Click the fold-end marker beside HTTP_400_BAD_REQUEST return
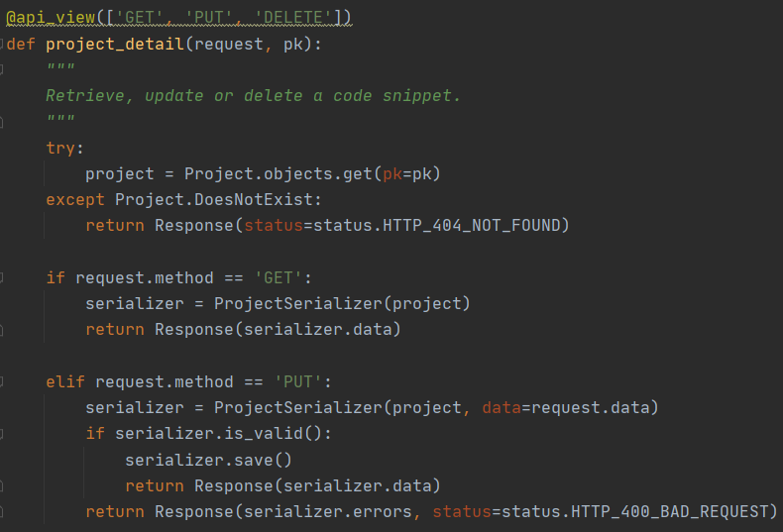783x532 pixels. 2,511
